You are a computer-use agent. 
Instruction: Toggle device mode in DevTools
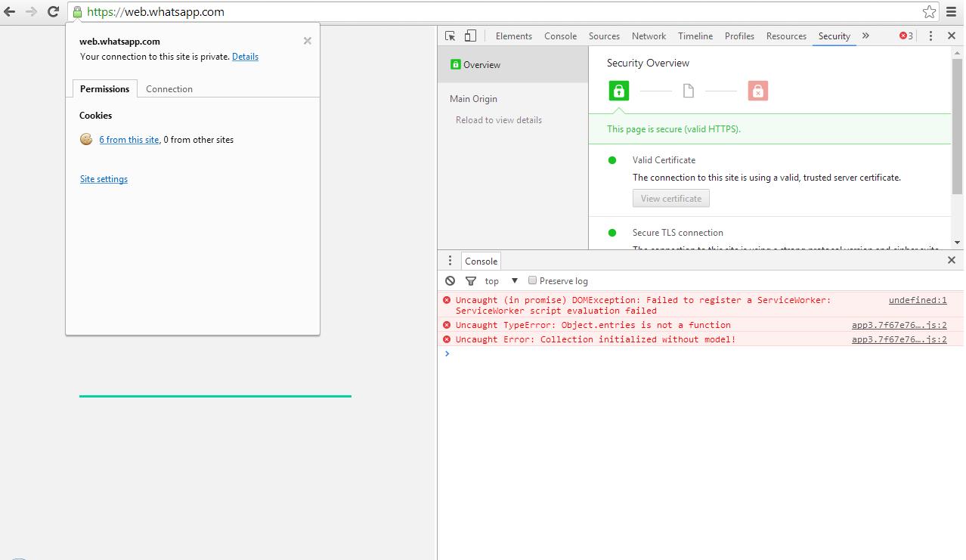(470, 36)
